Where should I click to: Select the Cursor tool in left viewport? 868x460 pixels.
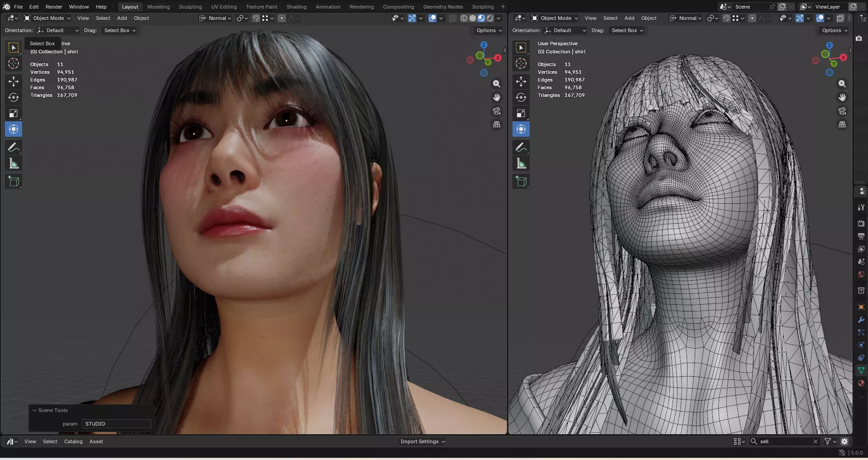click(14, 63)
